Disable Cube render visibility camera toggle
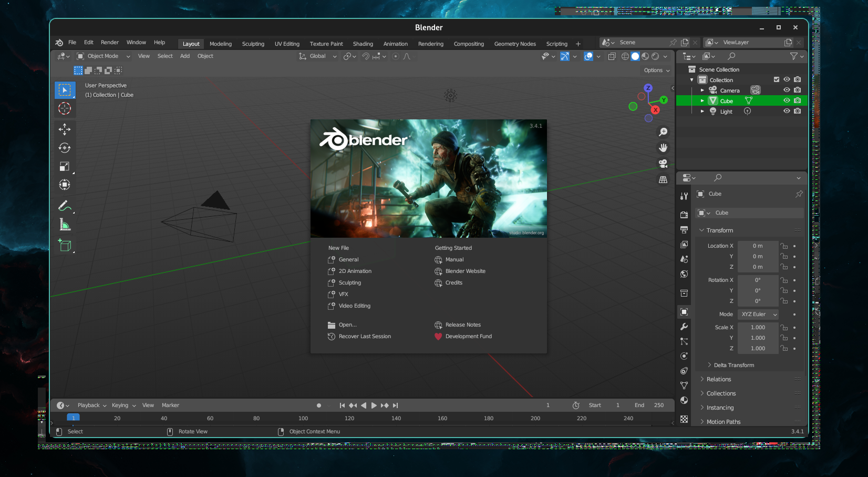Viewport: 868px width, 477px height. coord(798,100)
